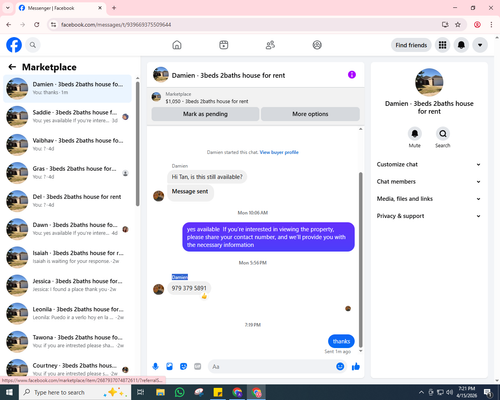Go back using the Marketplace arrow

click(12, 67)
